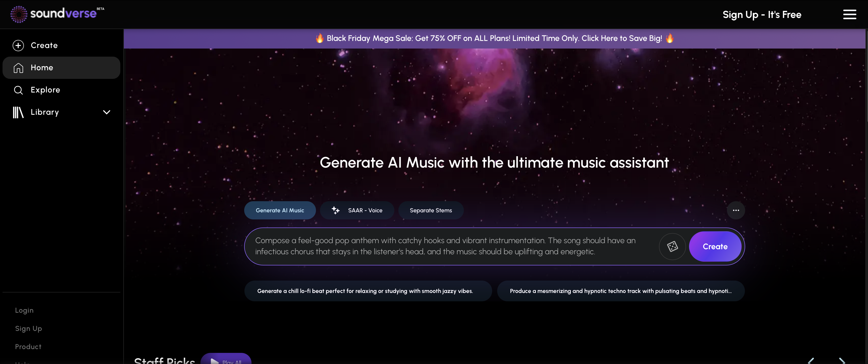Click the Home icon in the sidebar

[x=18, y=67]
